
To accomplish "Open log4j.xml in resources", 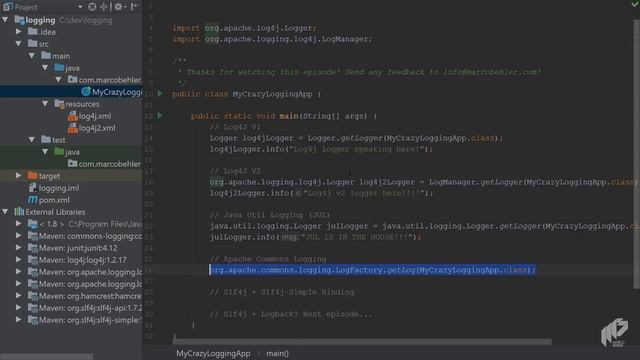I will 95,116.
